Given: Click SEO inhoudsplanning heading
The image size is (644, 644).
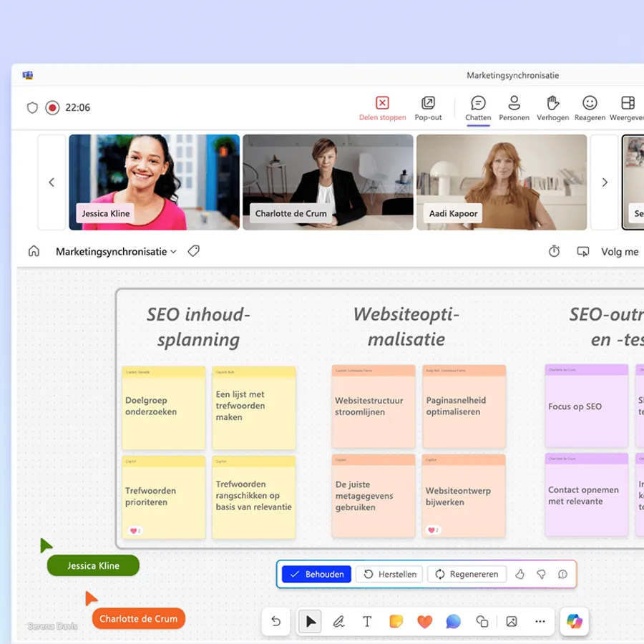Looking at the screenshot, I should pyautogui.click(x=198, y=327).
